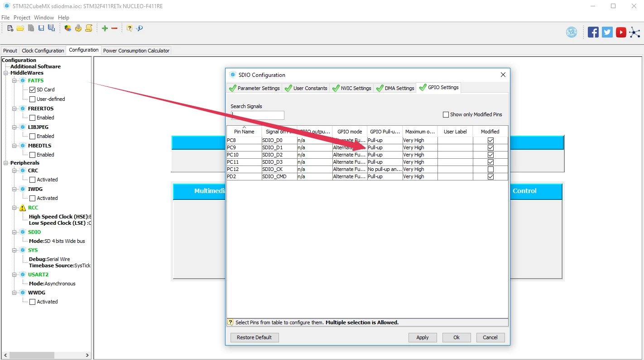Open the NVIC Settings tab
This screenshot has height=360, width=644.
pyautogui.click(x=351, y=88)
